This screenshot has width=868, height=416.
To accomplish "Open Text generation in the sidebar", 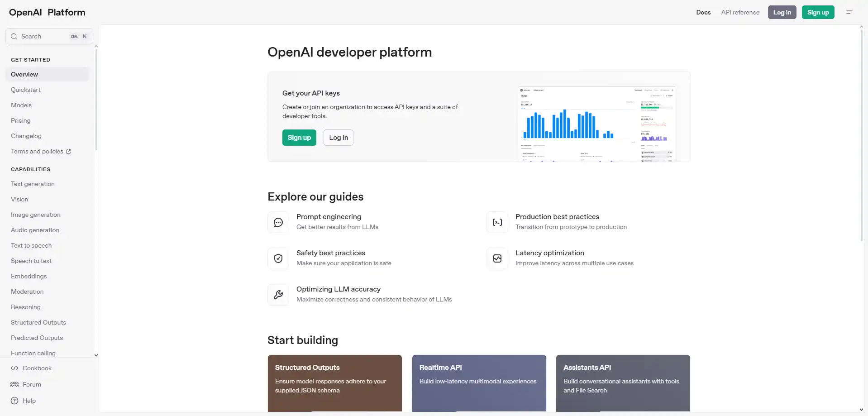I will [x=33, y=184].
